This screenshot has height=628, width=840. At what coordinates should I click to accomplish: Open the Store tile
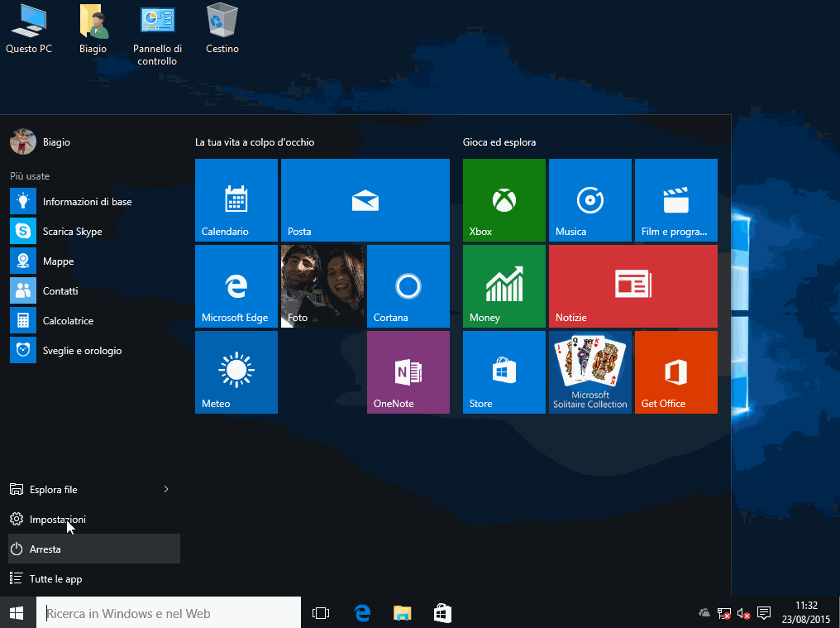click(x=504, y=372)
